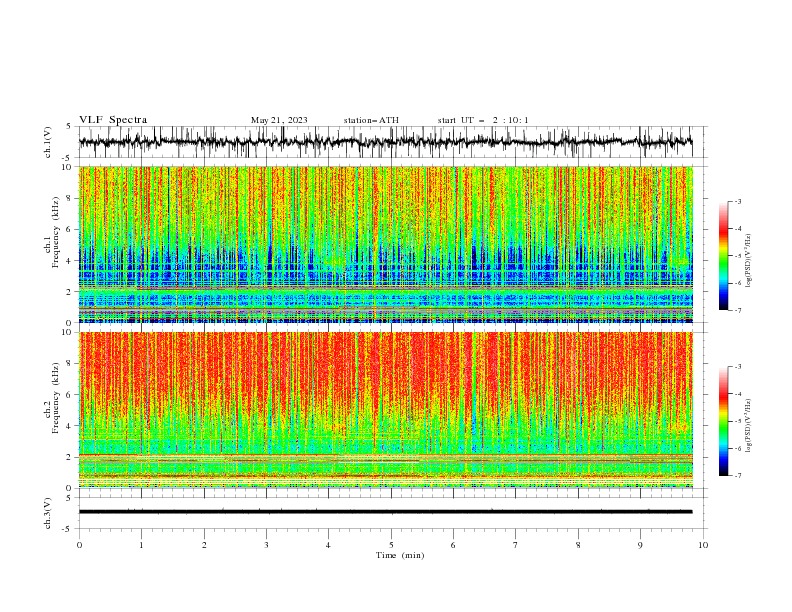Select the "start UT = 2 :10: 1" text
Viewport: 792px width, 612px height.
click(x=483, y=120)
